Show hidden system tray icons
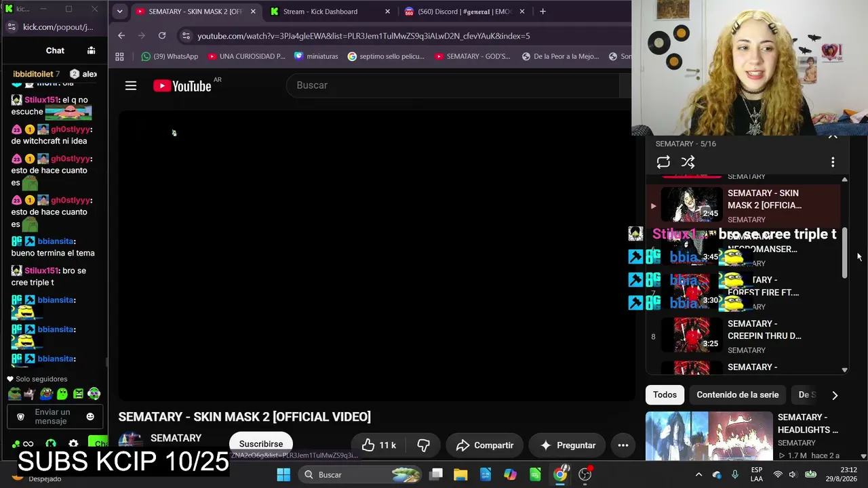868x488 pixels. click(698, 474)
